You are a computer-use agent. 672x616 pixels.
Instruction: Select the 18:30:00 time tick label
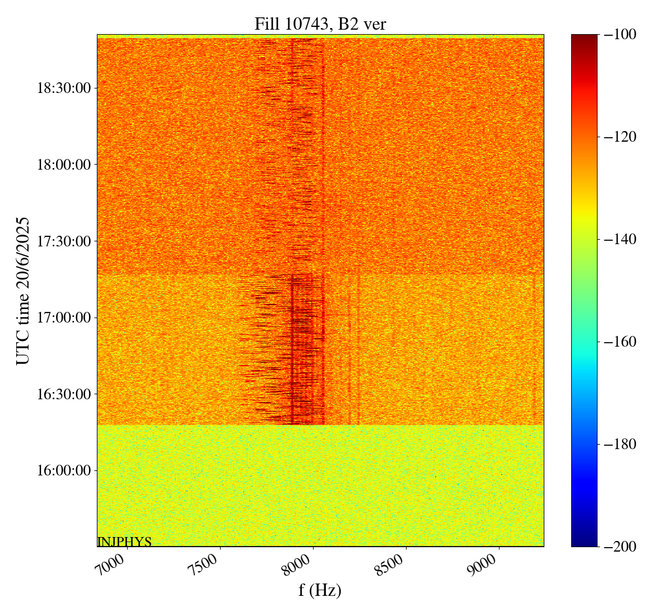[63, 88]
